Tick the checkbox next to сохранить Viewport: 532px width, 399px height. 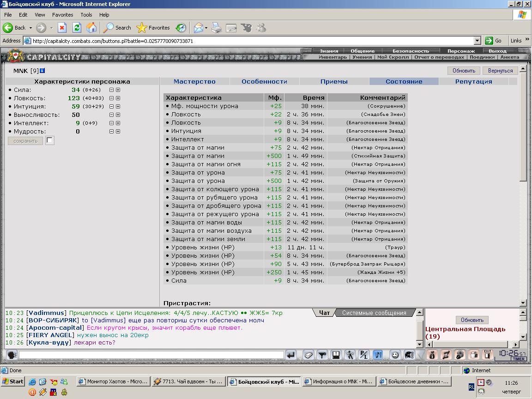(49, 140)
